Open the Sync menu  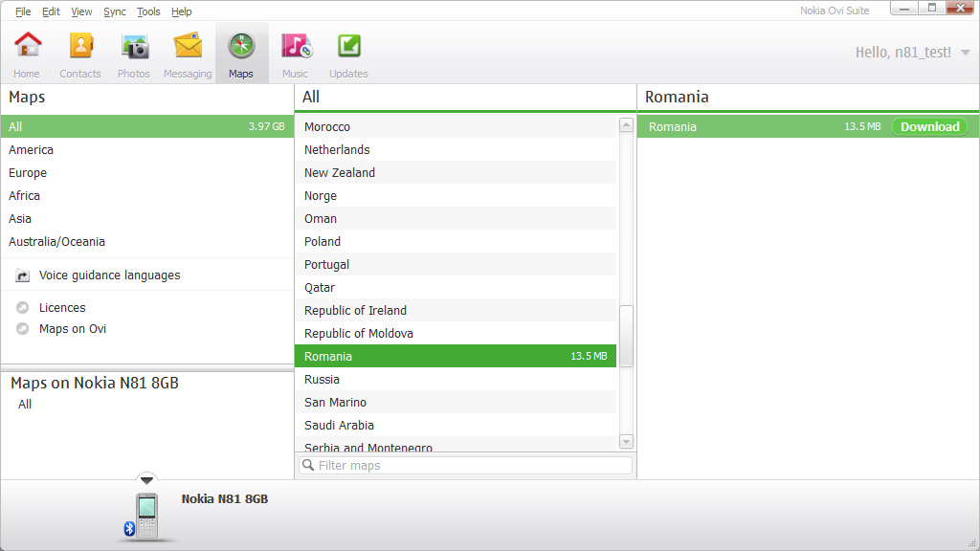click(115, 11)
